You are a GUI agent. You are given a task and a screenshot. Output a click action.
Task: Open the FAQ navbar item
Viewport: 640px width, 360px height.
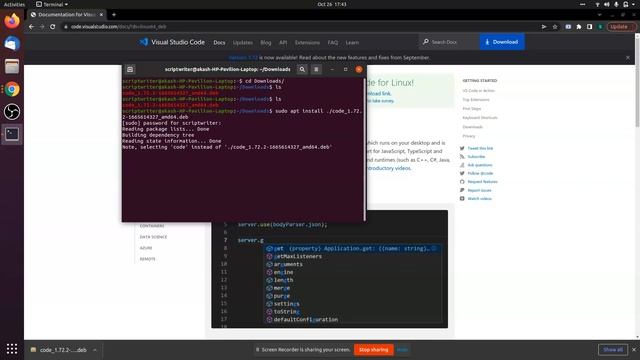coord(333,42)
